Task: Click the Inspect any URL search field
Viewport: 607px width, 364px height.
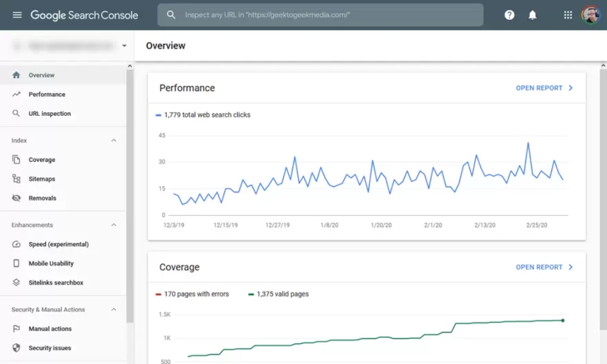Action: pyautogui.click(x=320, y=15)
